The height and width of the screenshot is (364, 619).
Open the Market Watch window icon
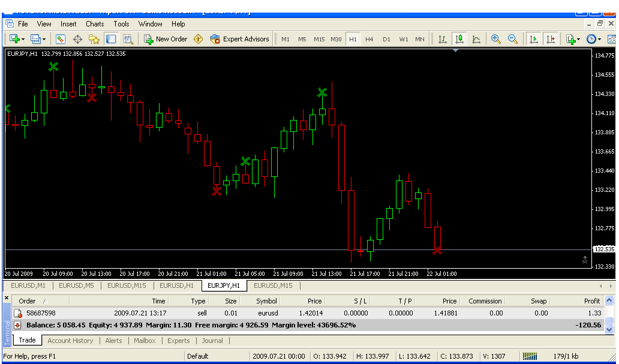(x=61, y=39)
